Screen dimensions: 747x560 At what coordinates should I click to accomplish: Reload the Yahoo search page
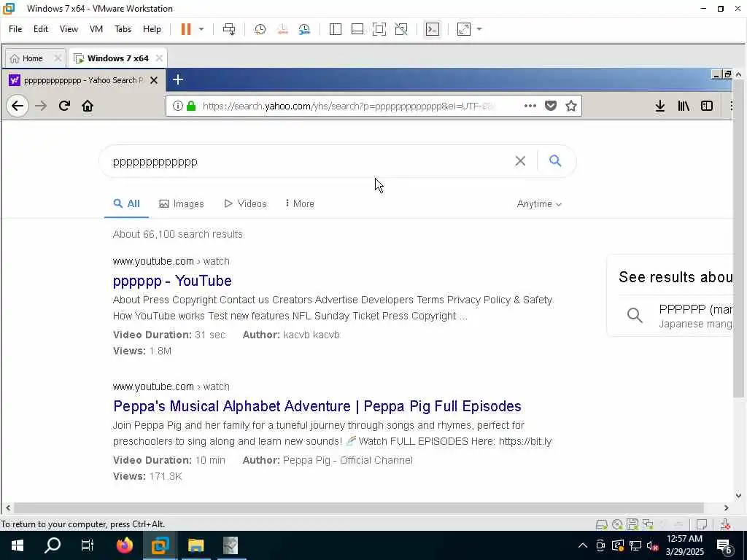point(64,106)
